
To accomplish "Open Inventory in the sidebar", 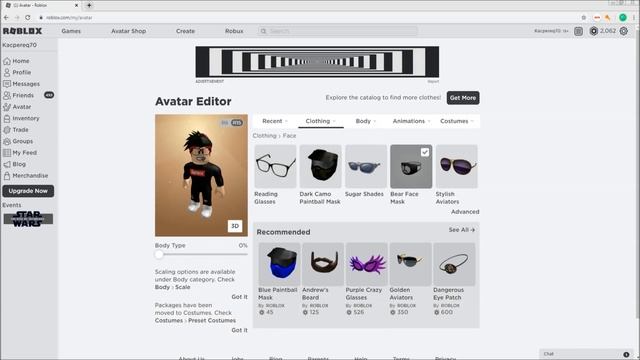I will click(x=22, y=118).
